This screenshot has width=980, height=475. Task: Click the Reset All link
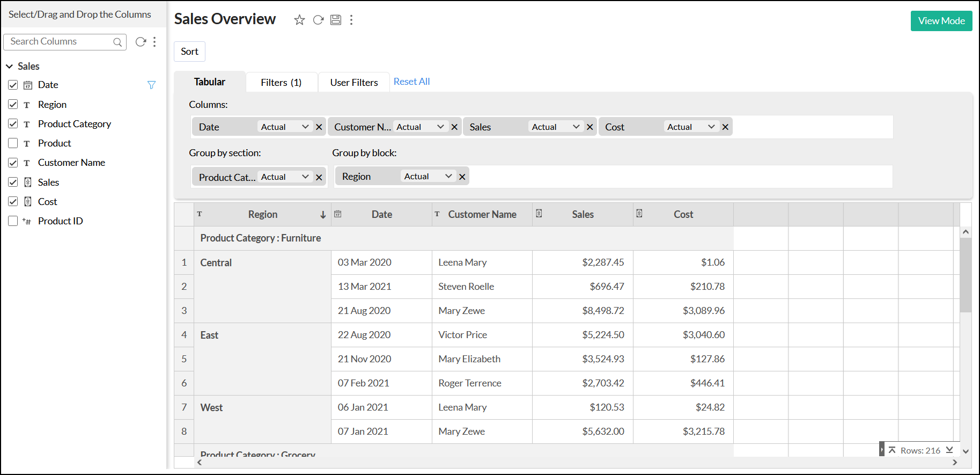tap(411, 82)
